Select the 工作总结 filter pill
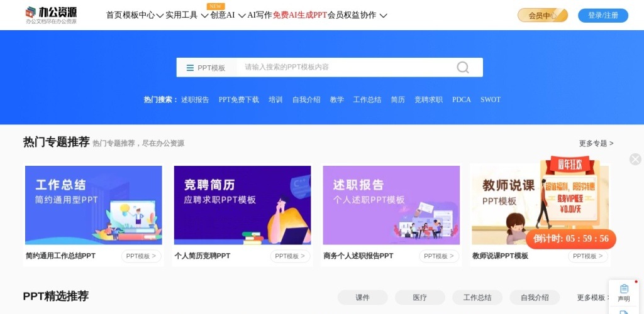 tap(477, 298)
